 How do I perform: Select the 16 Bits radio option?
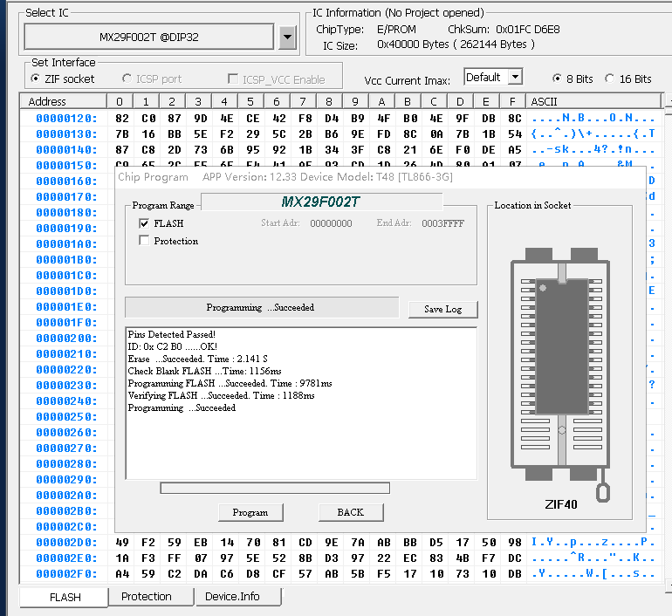[609, 79]
